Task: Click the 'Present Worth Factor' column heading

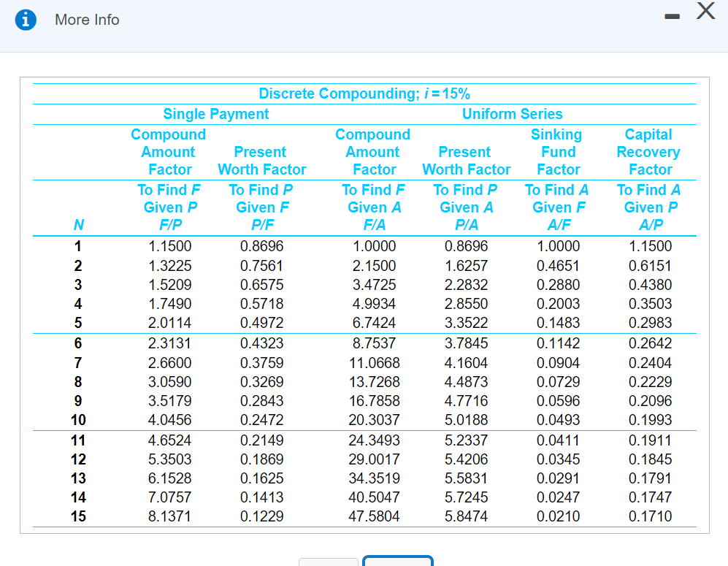Action: pos(261,160)
